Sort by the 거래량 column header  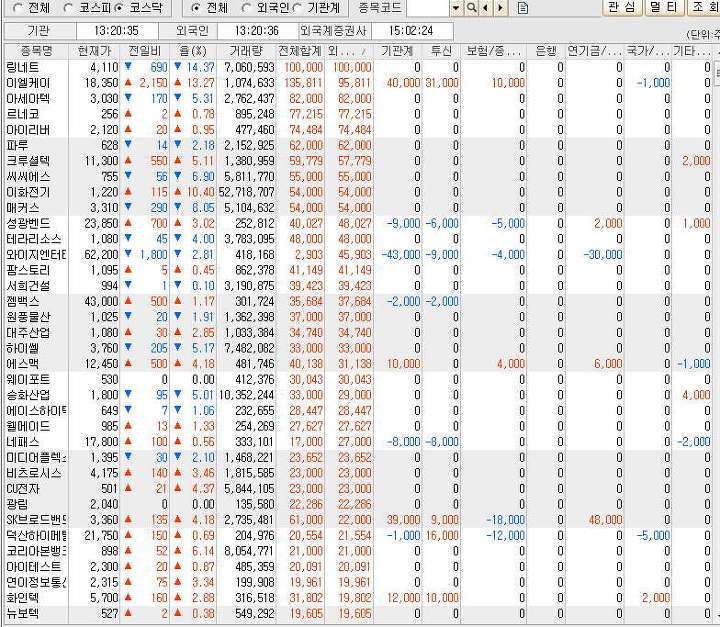(246, 51)
